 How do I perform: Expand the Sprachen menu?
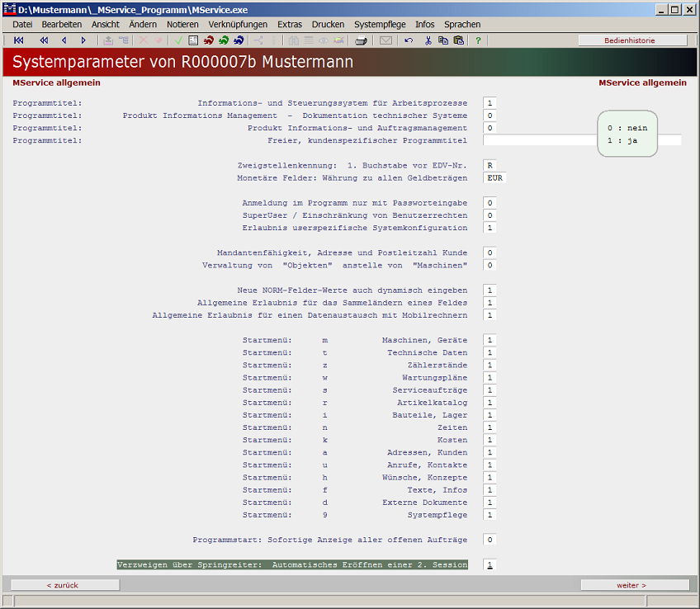pos(462,24)
